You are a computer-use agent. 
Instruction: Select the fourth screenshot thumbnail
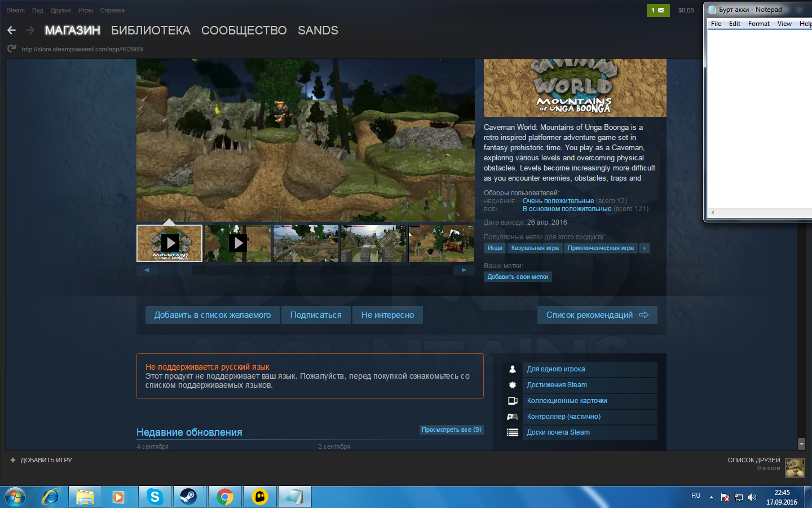373,243
